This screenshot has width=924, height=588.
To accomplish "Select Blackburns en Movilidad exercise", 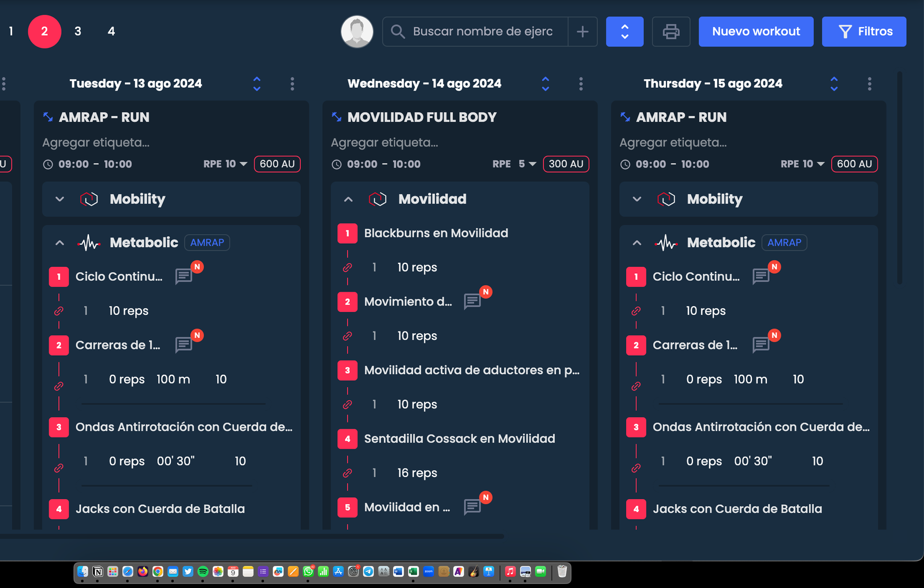I will point(436,233).
